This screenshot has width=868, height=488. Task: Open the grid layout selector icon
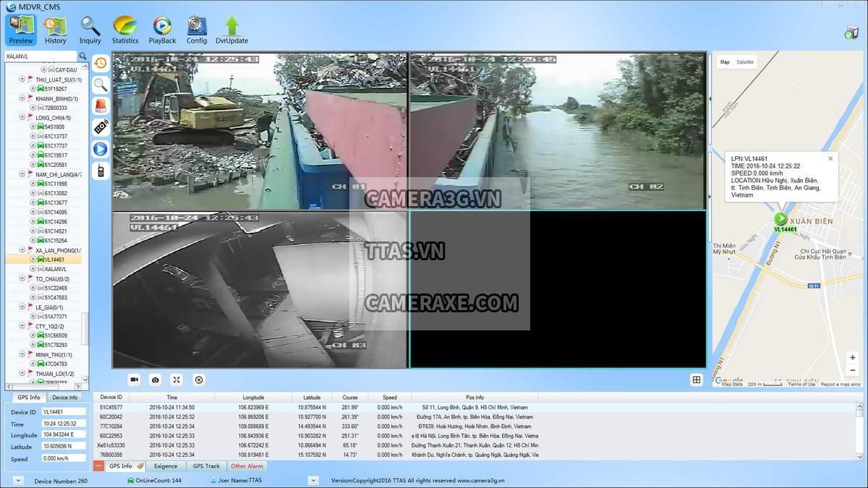(697, 380)
